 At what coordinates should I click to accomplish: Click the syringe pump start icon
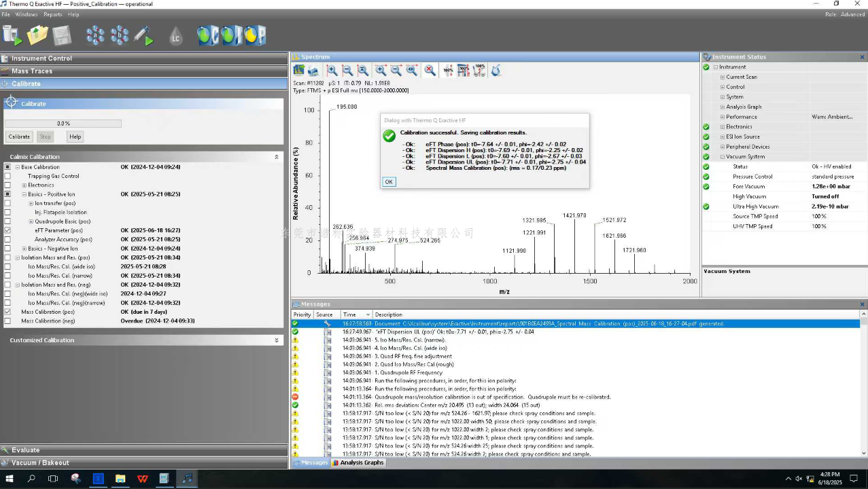point(144,35)
